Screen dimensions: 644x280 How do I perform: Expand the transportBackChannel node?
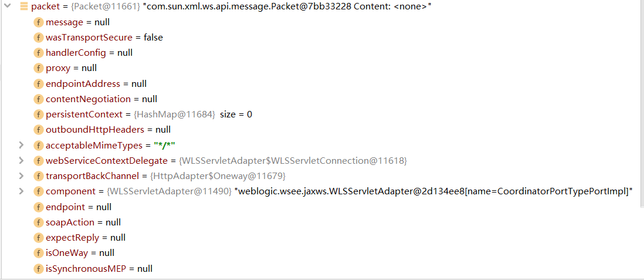pos(21,176)
